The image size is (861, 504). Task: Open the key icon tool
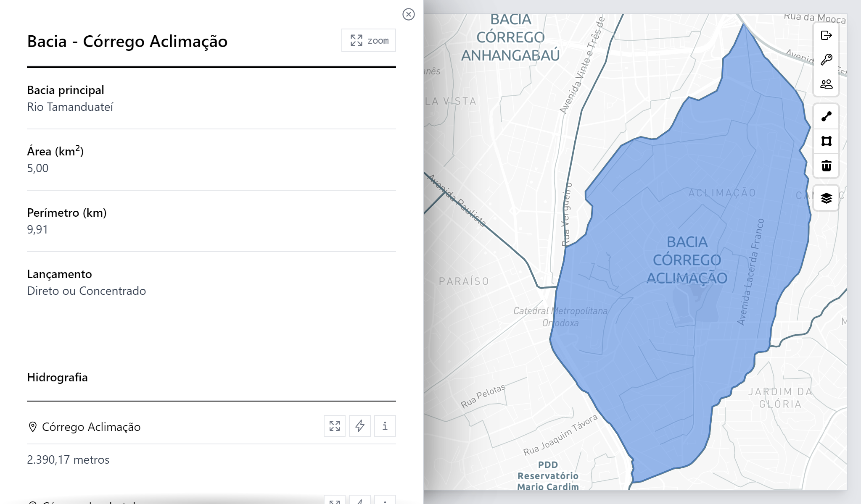pyautogui.click(x=826, y=60)
